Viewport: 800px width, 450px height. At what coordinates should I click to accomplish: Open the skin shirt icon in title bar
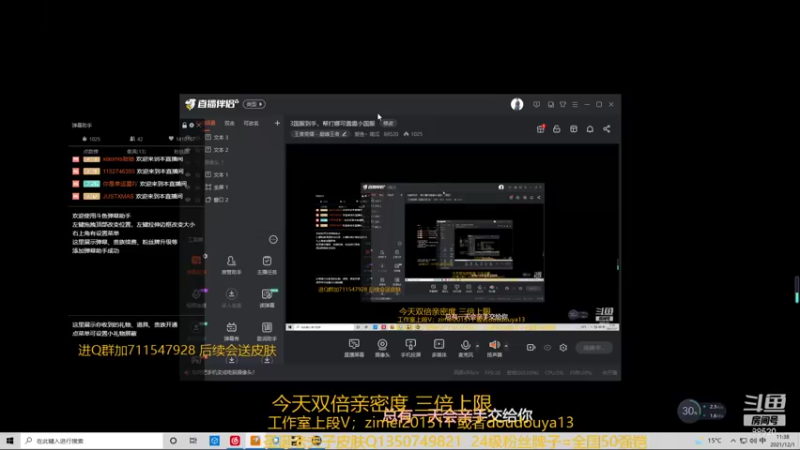point(563,104)
